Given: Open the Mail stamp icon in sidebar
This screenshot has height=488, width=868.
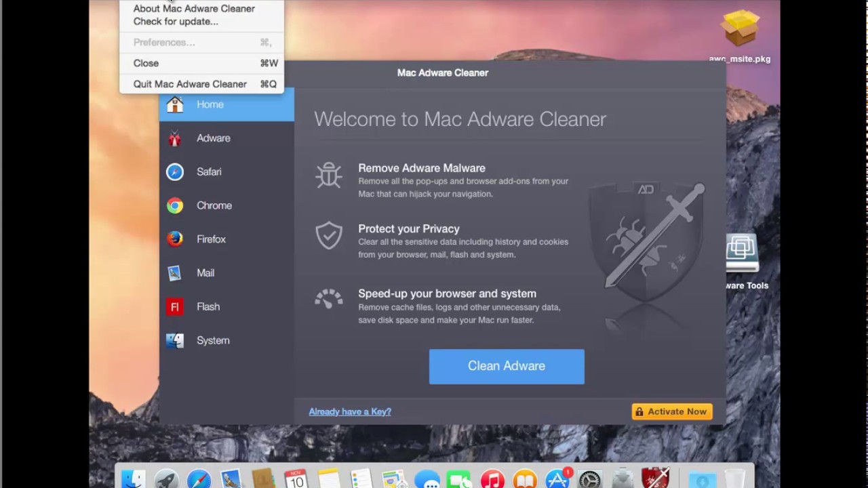Looking at the screenshot, I should (175, 273).
